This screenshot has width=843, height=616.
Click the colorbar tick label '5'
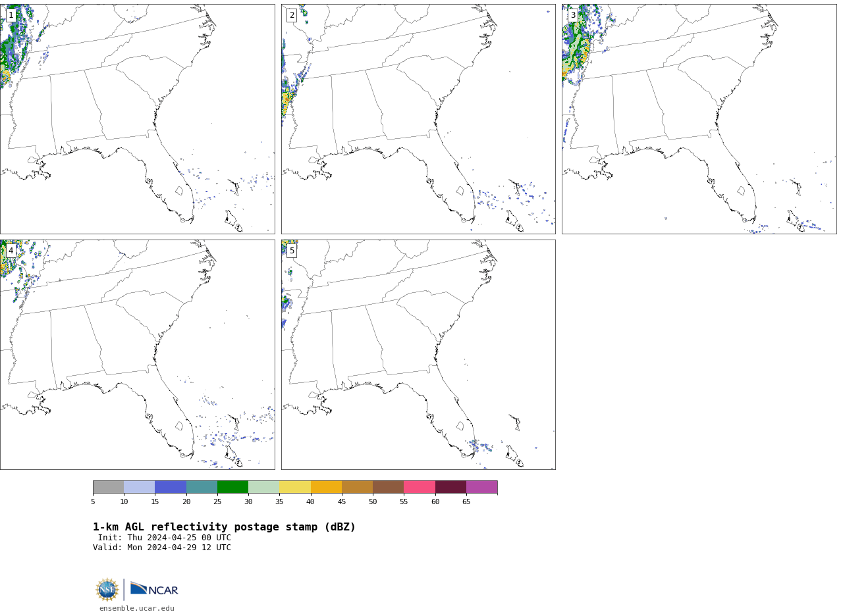93,502
